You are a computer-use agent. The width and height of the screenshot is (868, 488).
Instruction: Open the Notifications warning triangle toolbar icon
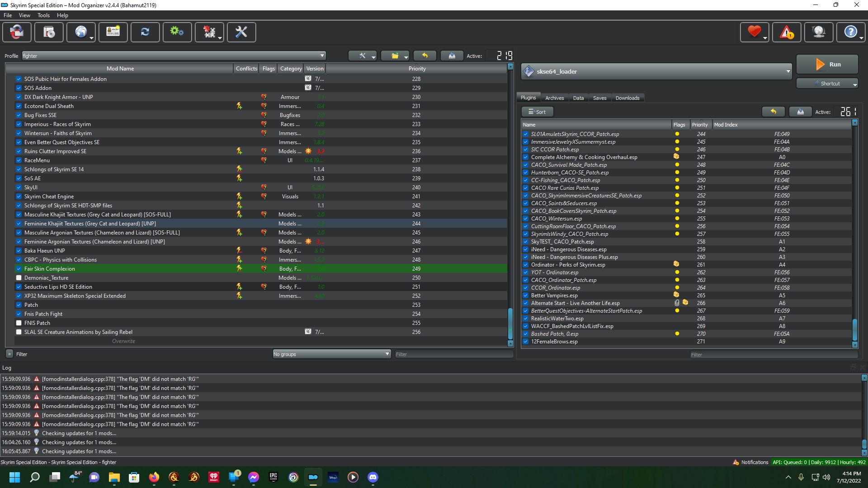pyautogui.click(x=787, y=33)
